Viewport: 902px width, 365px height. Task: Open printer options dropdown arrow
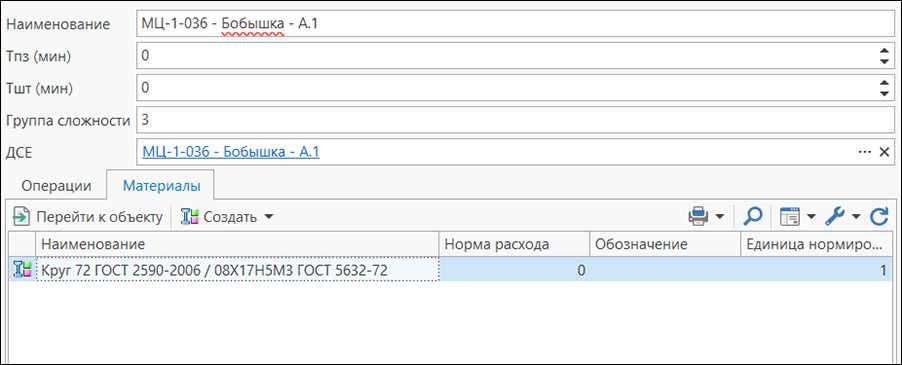[x=720, y=217]
